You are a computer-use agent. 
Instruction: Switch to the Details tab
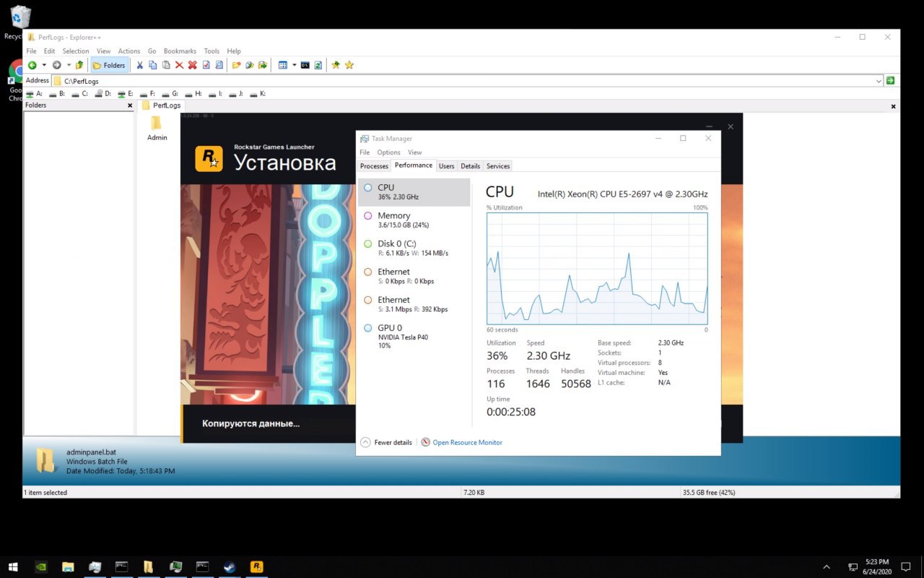coord(471,166)
